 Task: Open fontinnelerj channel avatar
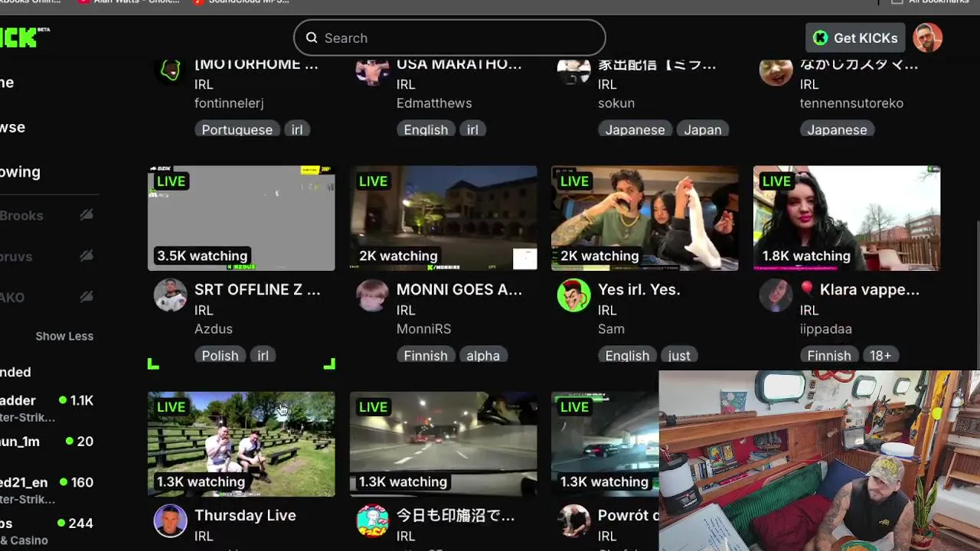pos(170,70)
